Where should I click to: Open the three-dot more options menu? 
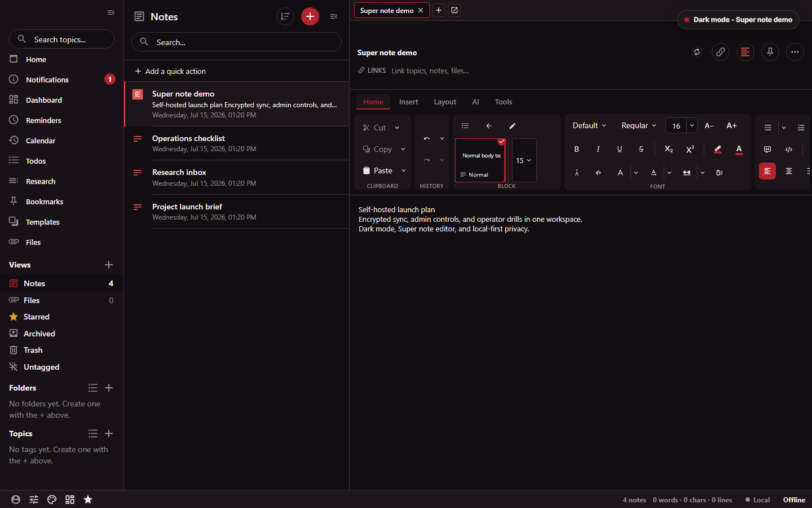[x=795, y=52]
